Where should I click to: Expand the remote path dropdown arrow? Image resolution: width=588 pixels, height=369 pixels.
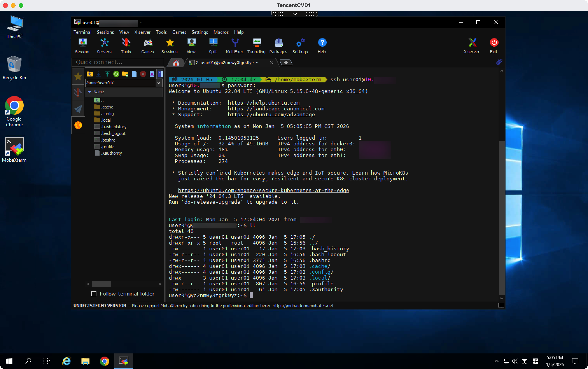click(x=159, y=83)
